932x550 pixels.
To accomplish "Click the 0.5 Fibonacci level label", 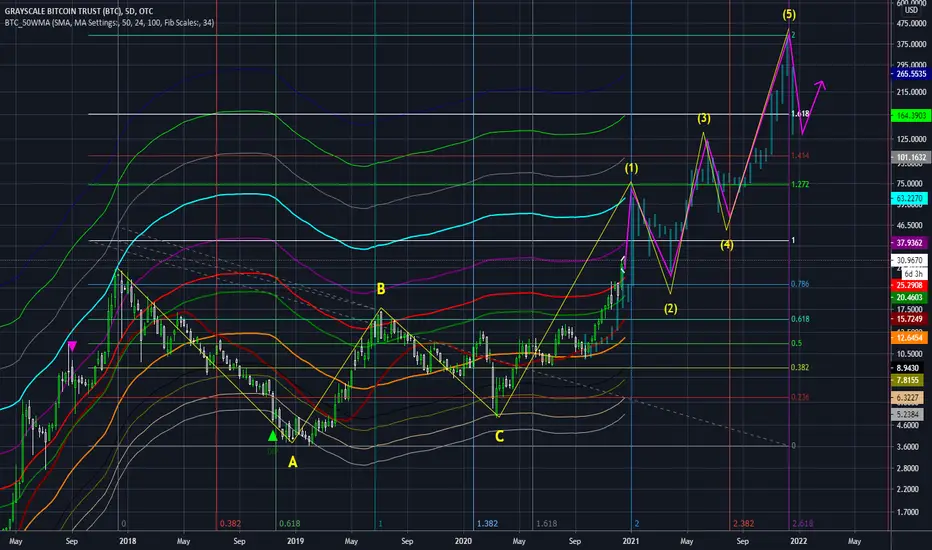I will point(796,343).
